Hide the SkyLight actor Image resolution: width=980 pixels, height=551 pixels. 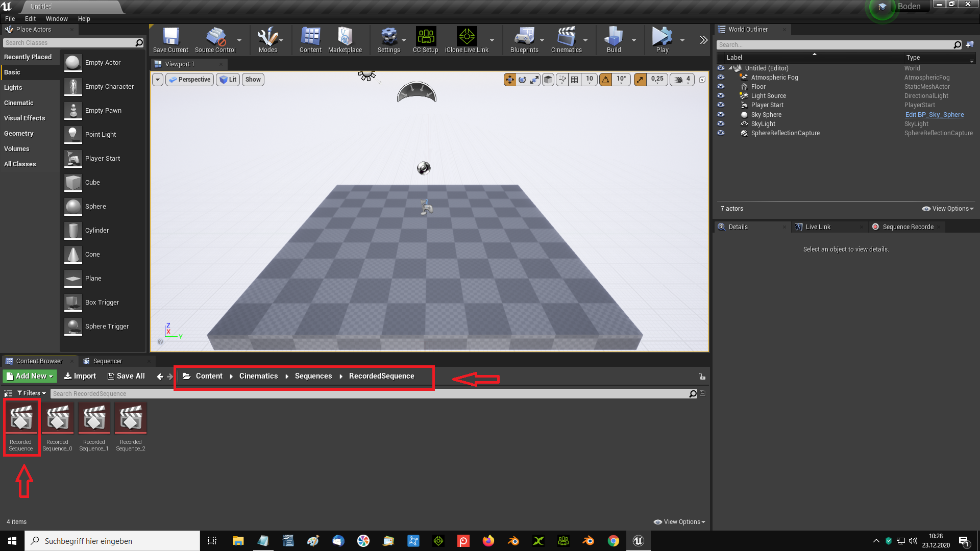(x=721, y=124)
